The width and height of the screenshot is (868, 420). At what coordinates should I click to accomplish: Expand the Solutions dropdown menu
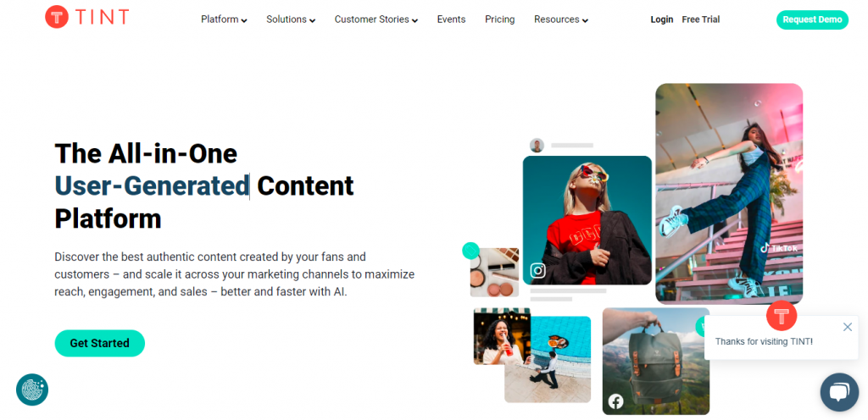click(x=291, y=19)
